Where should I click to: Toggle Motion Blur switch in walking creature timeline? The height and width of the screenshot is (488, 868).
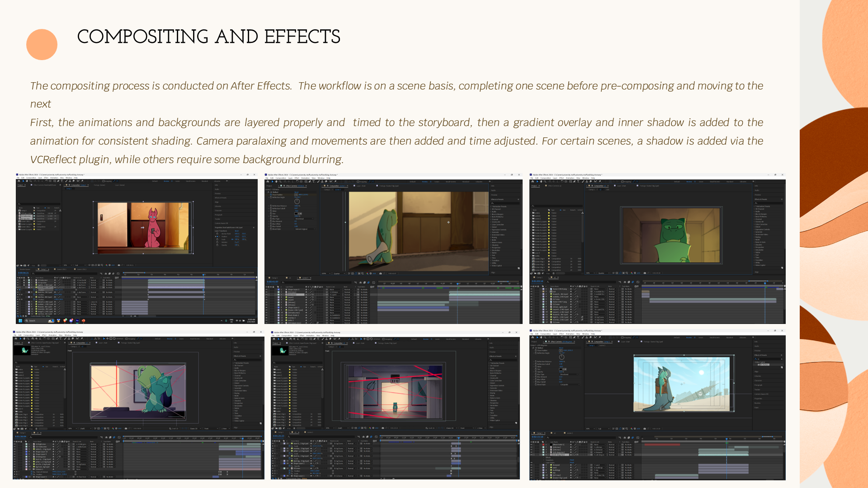click(368, 282)
